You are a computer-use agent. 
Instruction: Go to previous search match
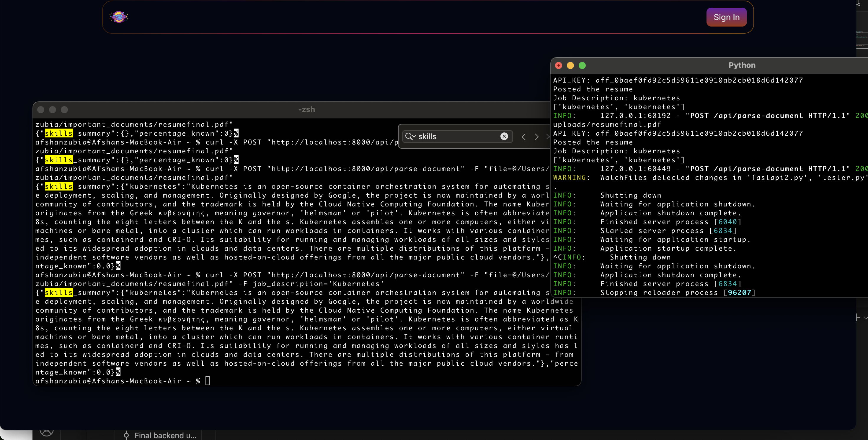point(523,137)
